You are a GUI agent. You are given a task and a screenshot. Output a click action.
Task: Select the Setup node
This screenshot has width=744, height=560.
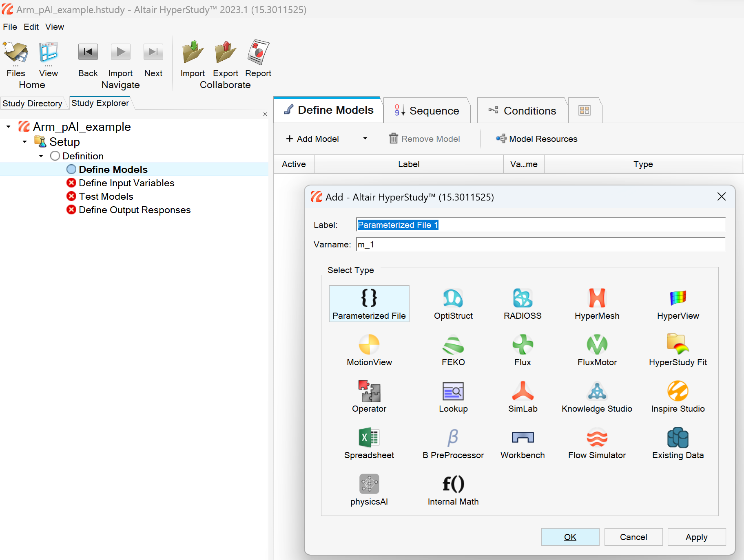tap(64, 142)
